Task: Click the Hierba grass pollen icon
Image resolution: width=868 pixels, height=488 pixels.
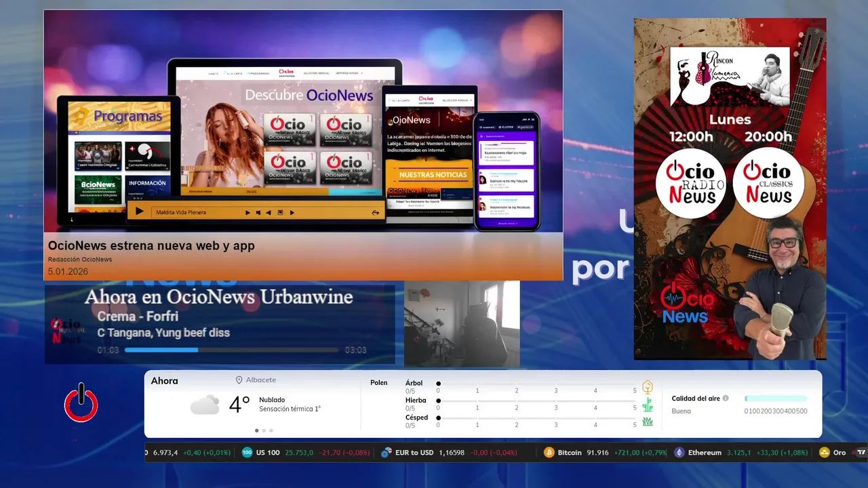Action: pyautogui.click(x=648, y=405)
